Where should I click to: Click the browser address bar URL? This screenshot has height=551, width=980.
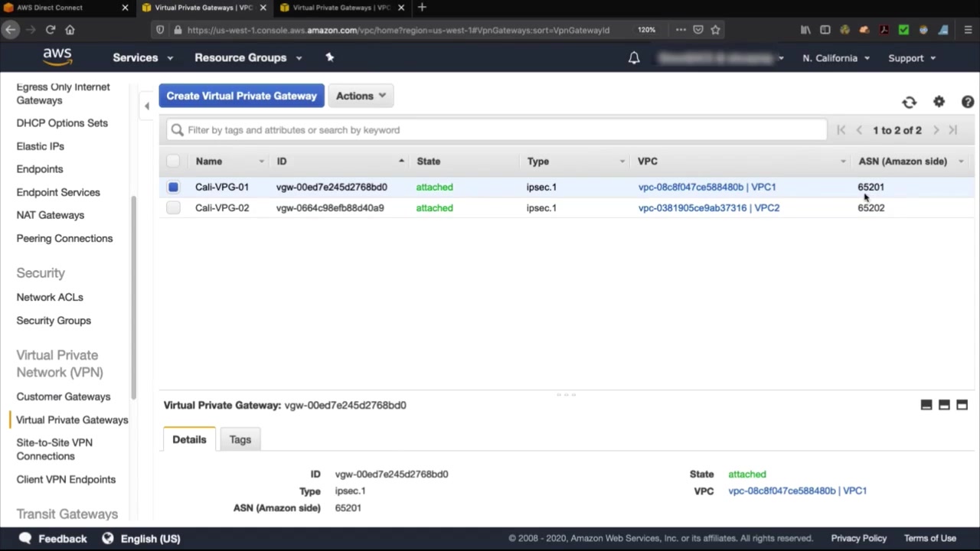(398, 30)
